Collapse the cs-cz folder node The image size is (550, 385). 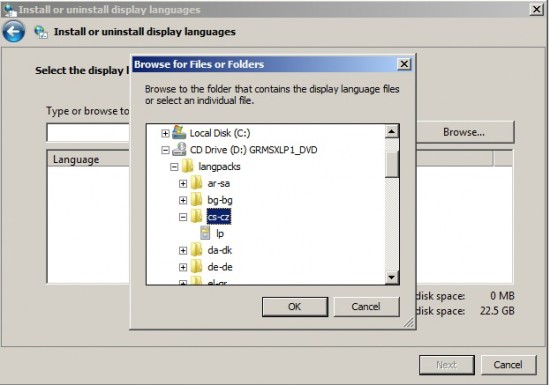point(183,217)
